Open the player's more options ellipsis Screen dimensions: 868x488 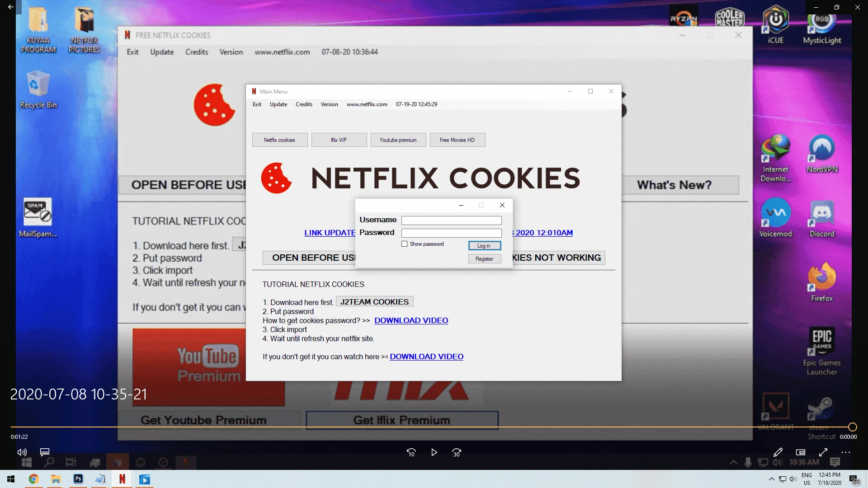pyautogui.click(x=846, y=452)
